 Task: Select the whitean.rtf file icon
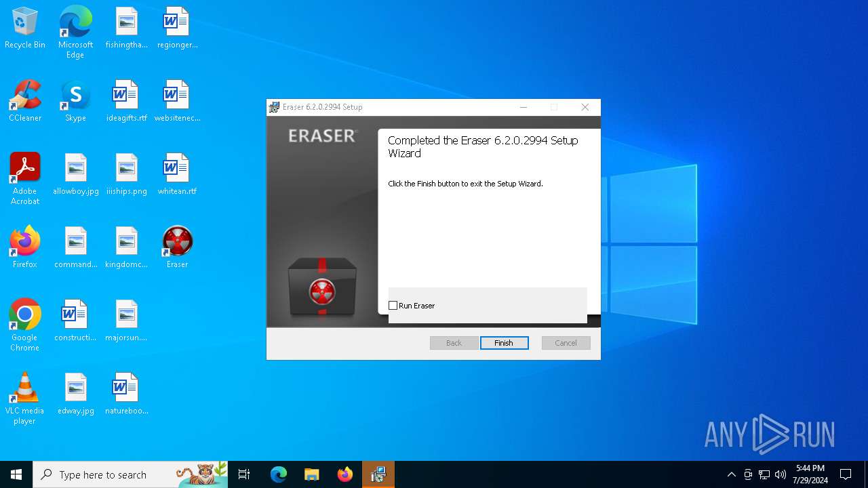(177, 175)
